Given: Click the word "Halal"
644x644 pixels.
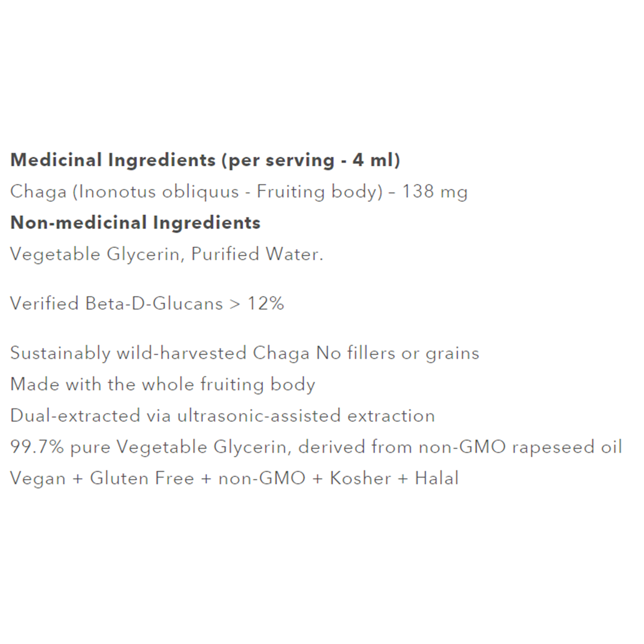Looking at the screenshot, I should pos(437,478).
